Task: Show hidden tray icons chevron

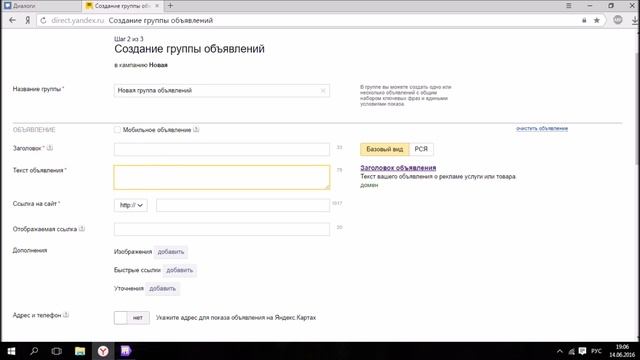Action: coord(560,351)
